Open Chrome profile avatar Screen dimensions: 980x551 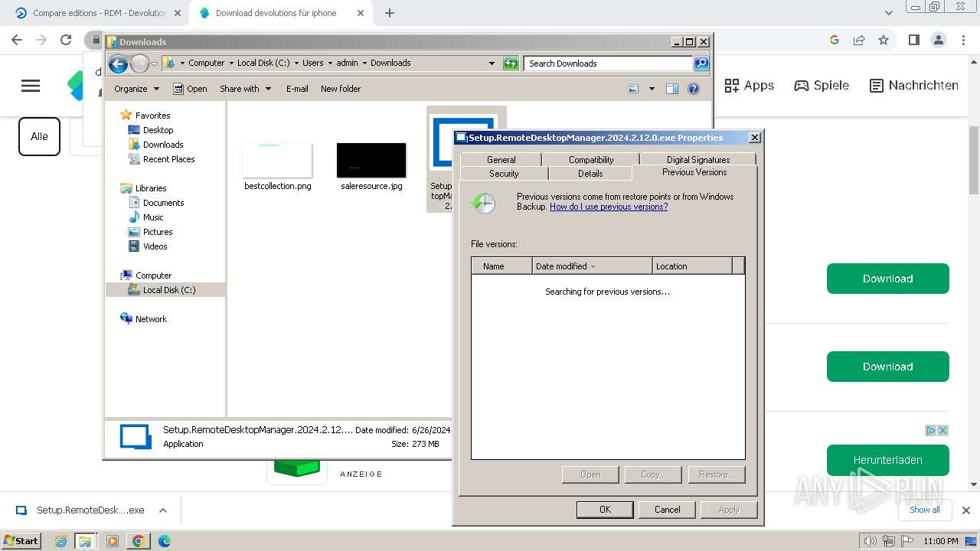coord(938,40)
